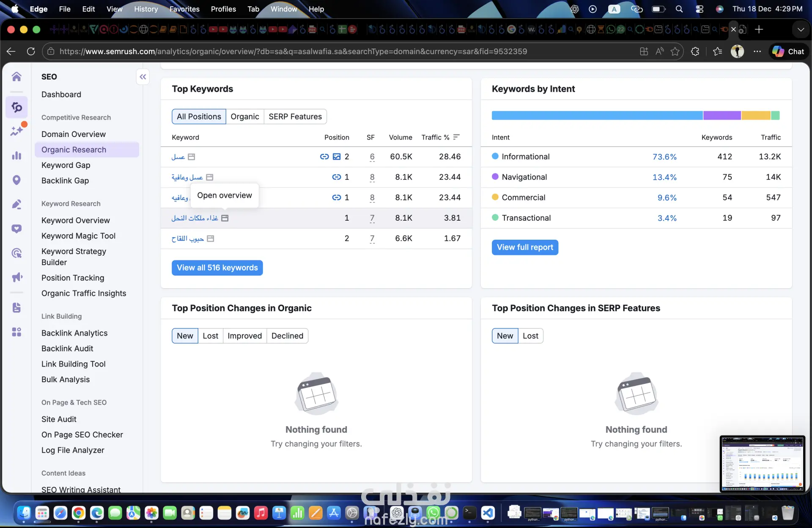Open the SEO toolkit icon in left rail
Image resolution: width=812 pixels, height=528 pixels.
[x=16, y=107]
